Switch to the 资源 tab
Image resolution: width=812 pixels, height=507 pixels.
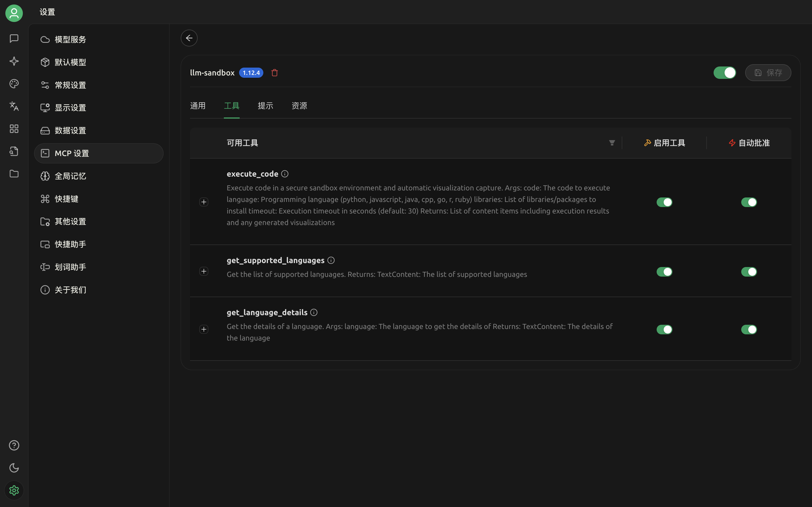(299, 106)
